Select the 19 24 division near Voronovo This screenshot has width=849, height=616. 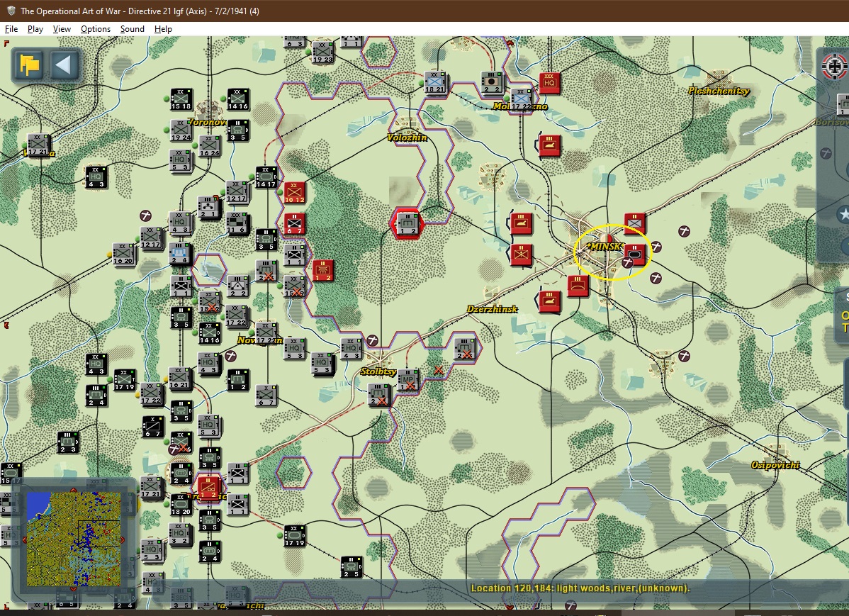point(181,130)
